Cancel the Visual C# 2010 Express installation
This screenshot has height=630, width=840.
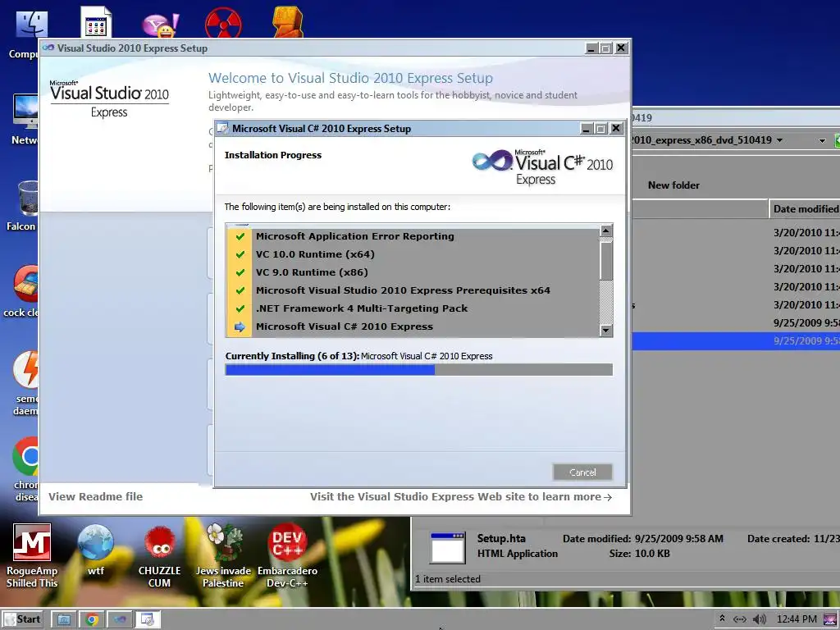click(582, 472)
